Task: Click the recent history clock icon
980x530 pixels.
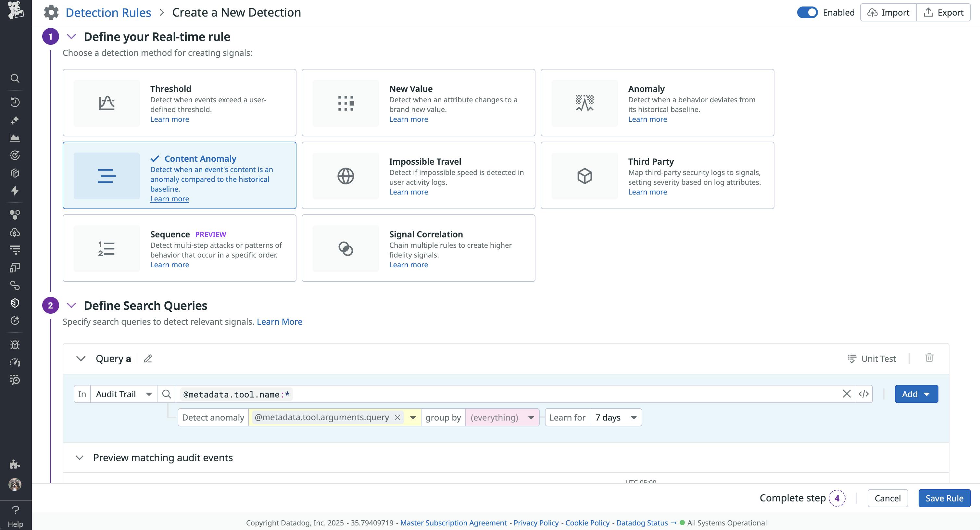Action: coord(15,102)
